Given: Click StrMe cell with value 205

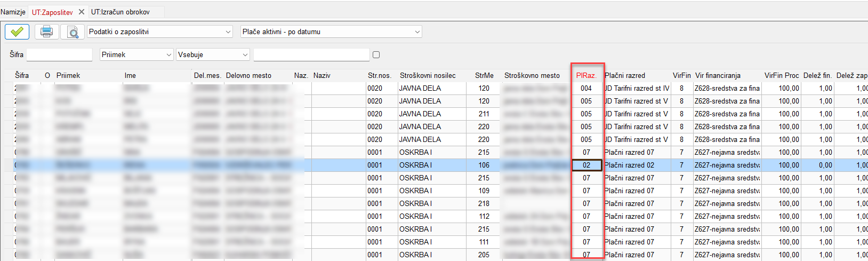Looking at the screenshot, I should [x=484, y=255].
